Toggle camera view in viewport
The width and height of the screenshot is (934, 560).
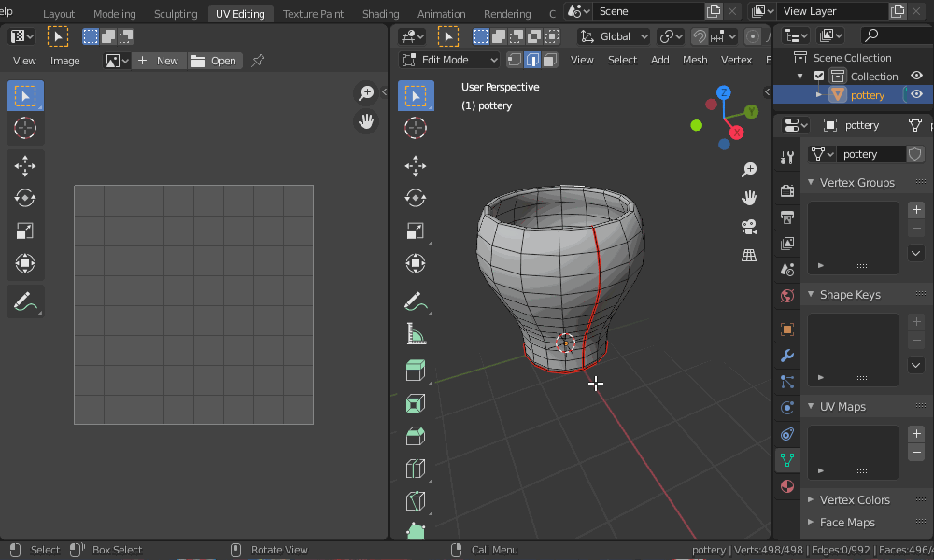pos(748,226)
